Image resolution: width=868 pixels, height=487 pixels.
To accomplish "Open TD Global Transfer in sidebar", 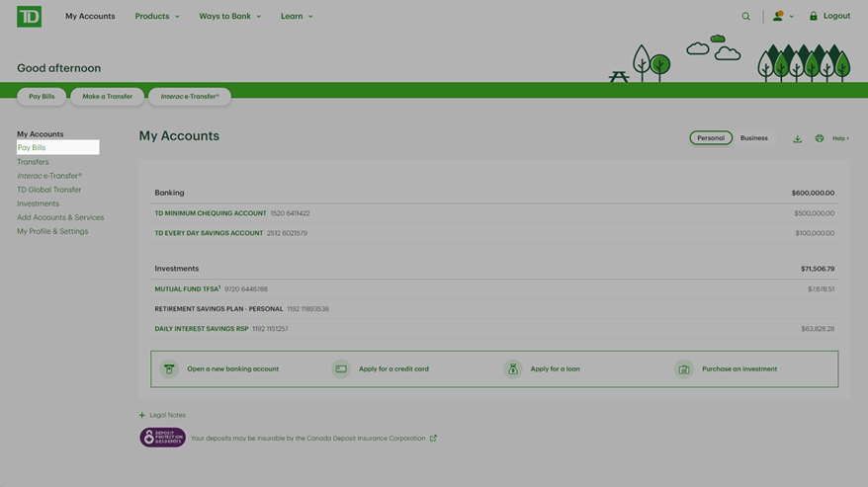I will click(x=48, y=190).
